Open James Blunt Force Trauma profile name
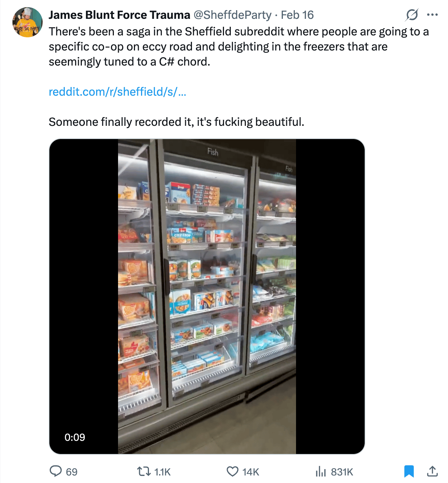 click(x=119, y=15)
